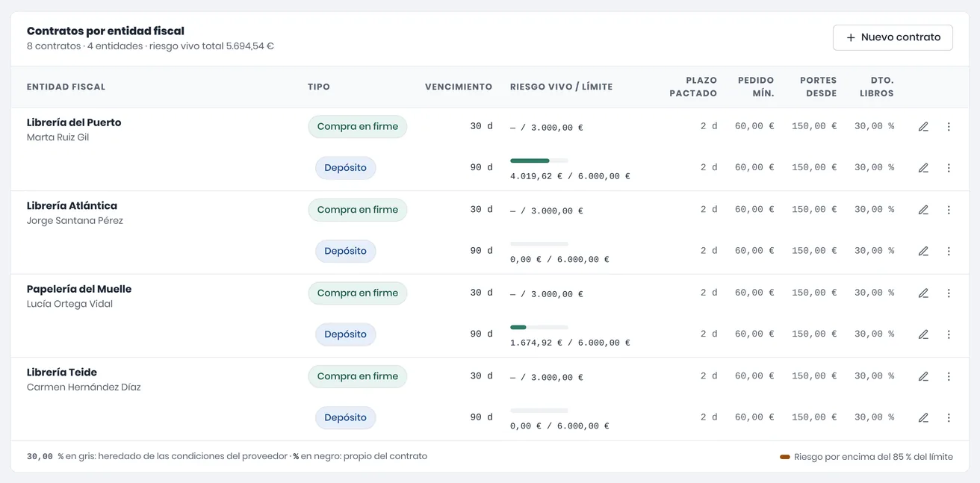
Task: Click the Compra en firme badge for Librería Teide
Action: click(358, 376)
